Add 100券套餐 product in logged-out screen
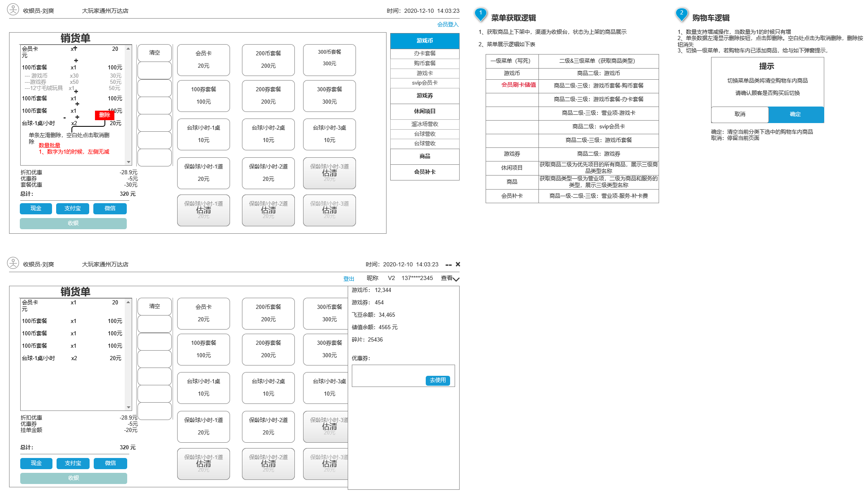This screenshot has width=868, height=503. [203, 96]
